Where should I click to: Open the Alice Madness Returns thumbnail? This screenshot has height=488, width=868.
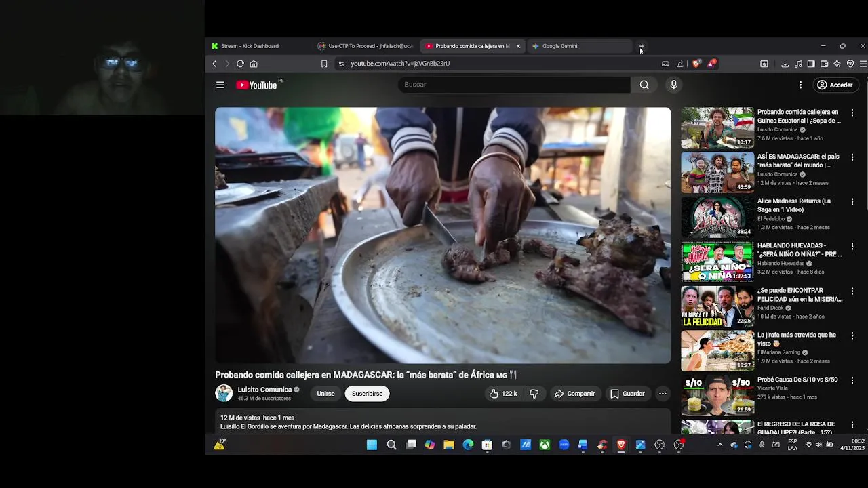717,217
